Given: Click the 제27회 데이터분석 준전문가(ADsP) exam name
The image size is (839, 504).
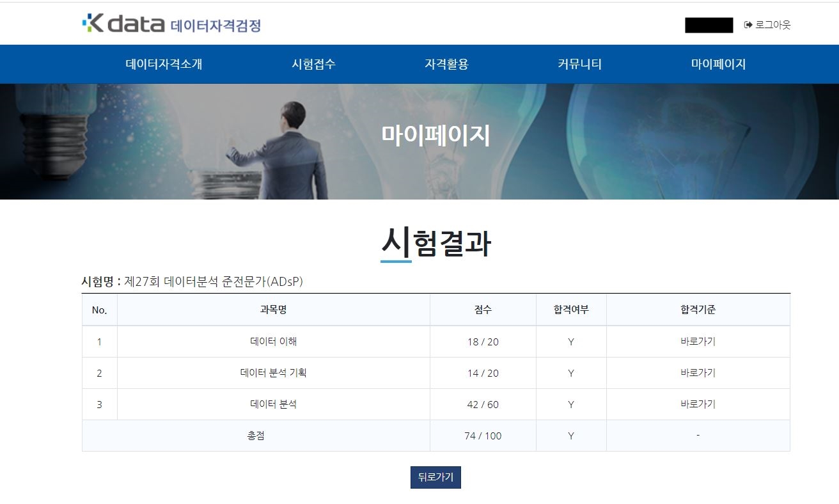Looking at the screenshot, I should (214, 281).
